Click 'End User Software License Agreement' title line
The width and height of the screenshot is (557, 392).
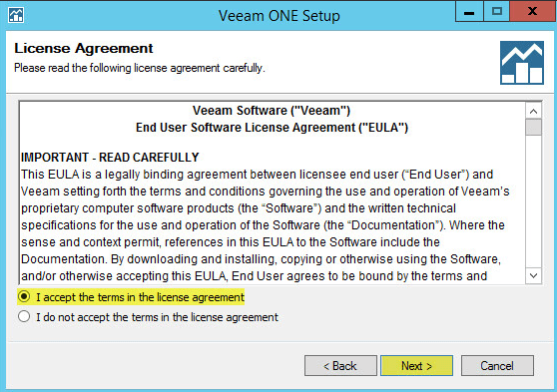click(272, 128)
